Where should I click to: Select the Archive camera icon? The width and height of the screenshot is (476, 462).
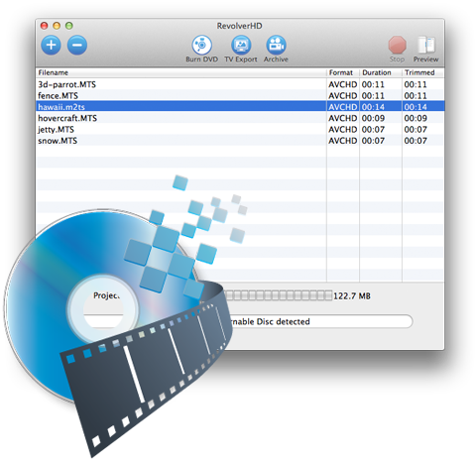pos(276,50)
